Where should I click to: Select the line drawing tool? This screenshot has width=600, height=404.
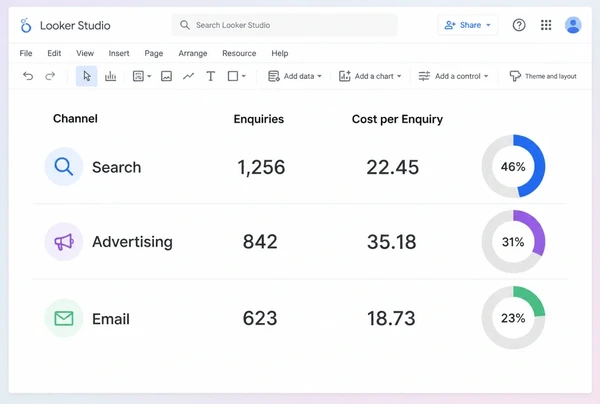point(188,76)
